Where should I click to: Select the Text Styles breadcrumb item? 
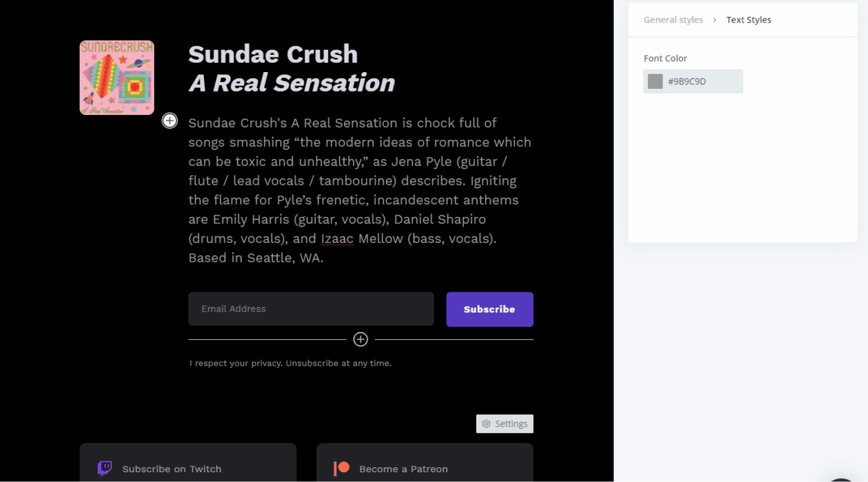[x=749, y=20]
